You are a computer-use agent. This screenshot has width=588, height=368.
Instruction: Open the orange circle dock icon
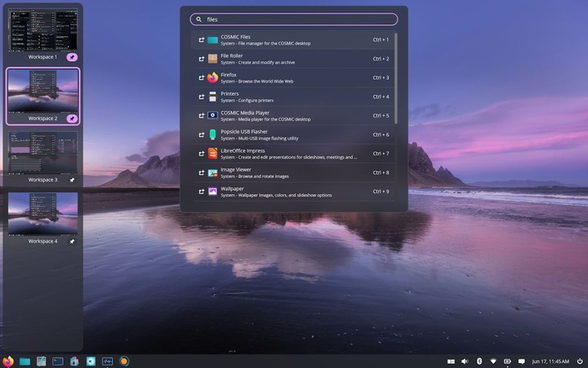tap(124, 361)
